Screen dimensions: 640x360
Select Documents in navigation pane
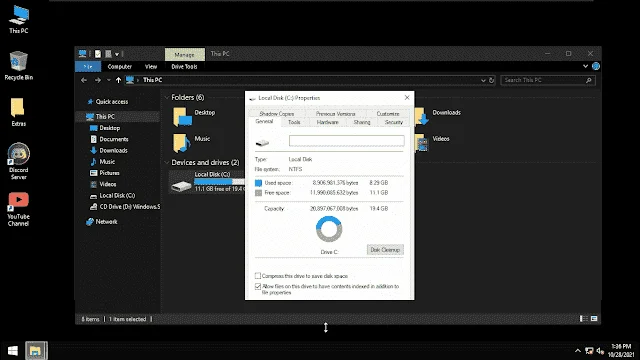pos(109,139)
